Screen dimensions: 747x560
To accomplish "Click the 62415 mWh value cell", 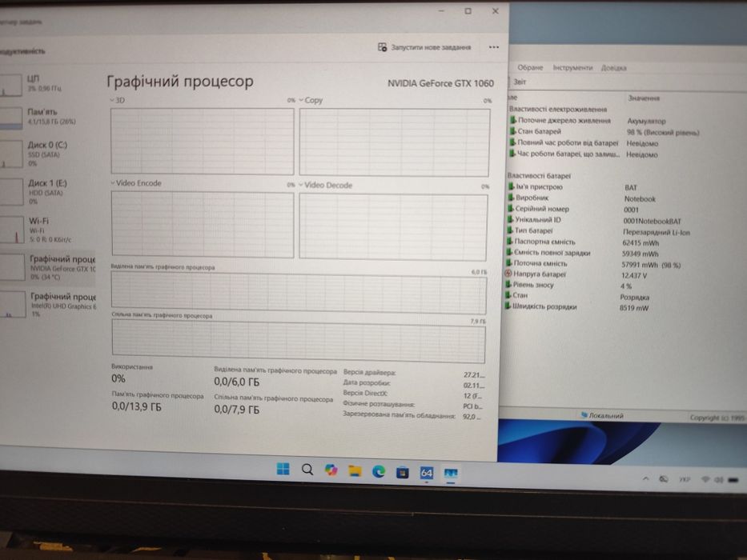I will pos(641,243).
